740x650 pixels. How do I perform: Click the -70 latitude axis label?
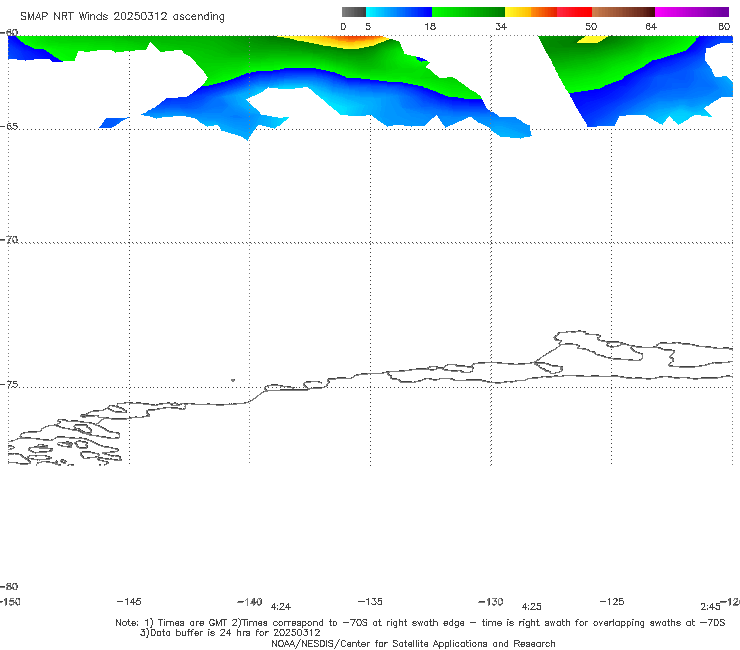(x=9, y=240)
